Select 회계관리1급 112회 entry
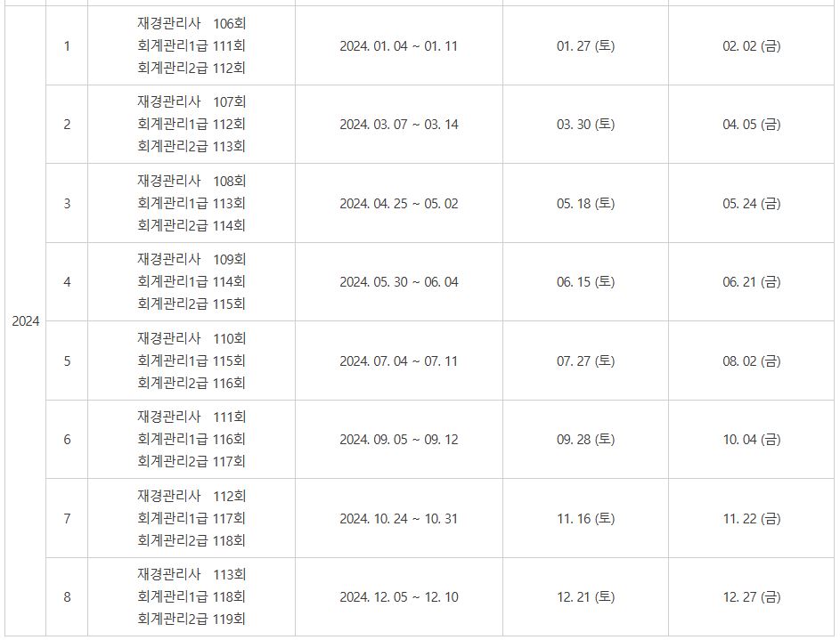Screen dimensions: 840x640 pyautogui.click(x=192, y=124)
